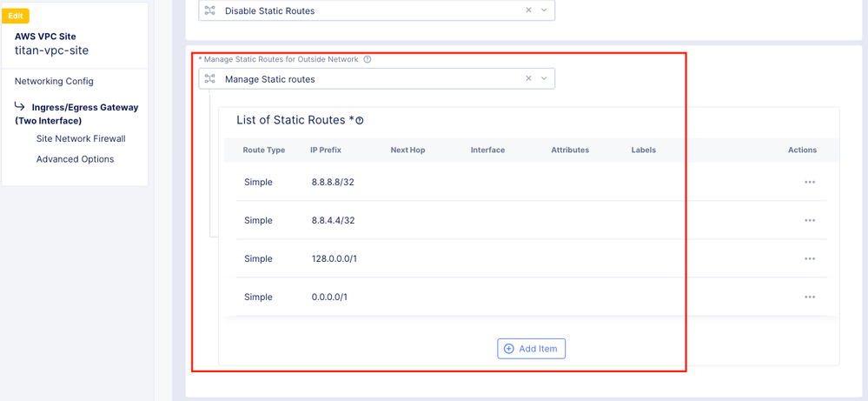Viewport: 868px width, 401px height.
Task: Expand the Manage Static routes dropdown chevron
Action: pos(545,79)
